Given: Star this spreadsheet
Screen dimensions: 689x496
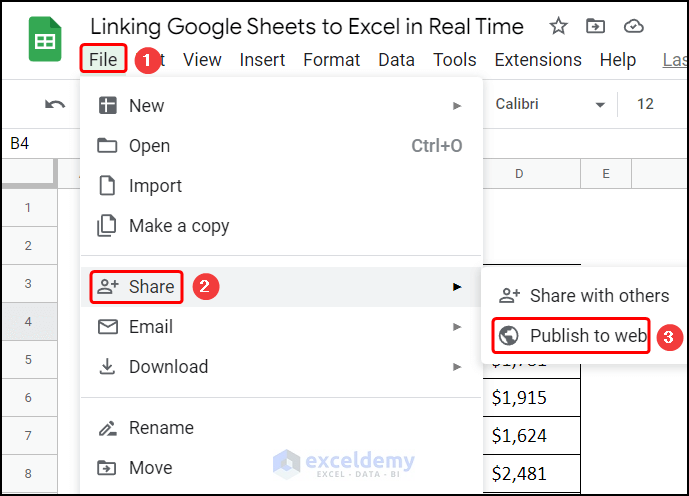Looking at the screenshot, I should (558, 26).
